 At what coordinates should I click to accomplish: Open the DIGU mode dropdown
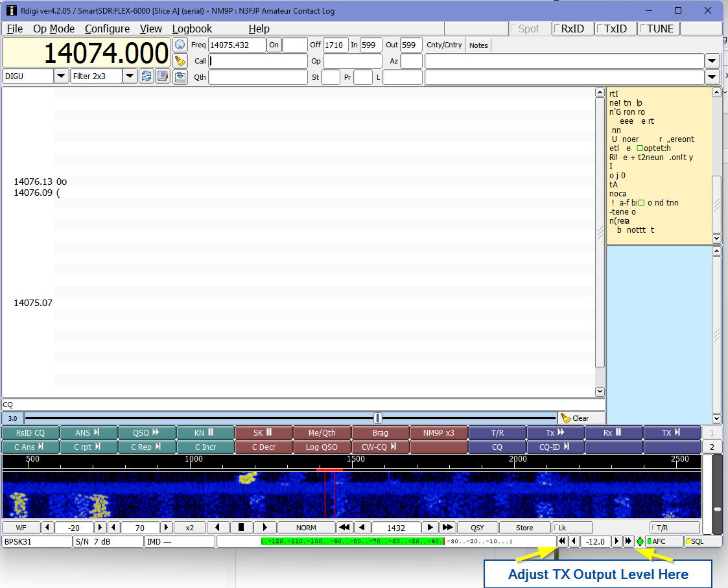pyautogui.click(x=60, y=76)
